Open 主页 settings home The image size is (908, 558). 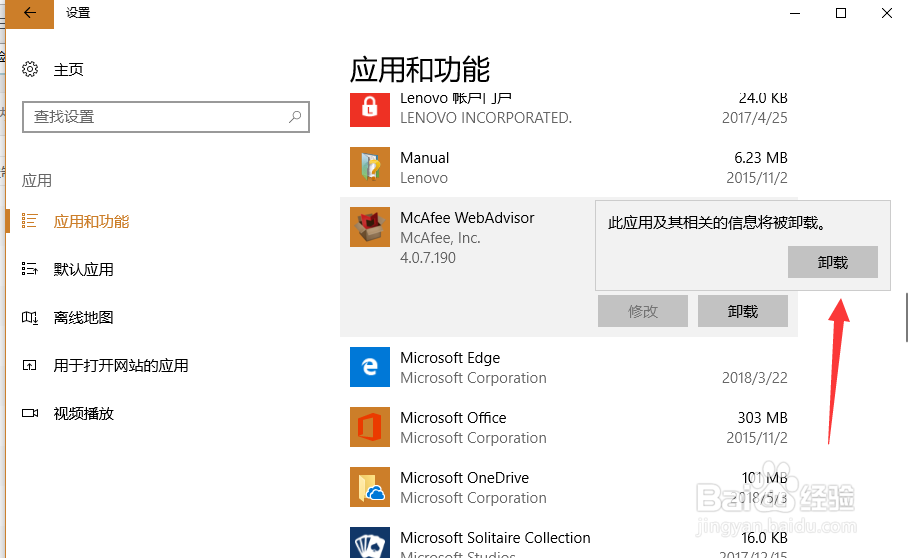click(68, 69)
